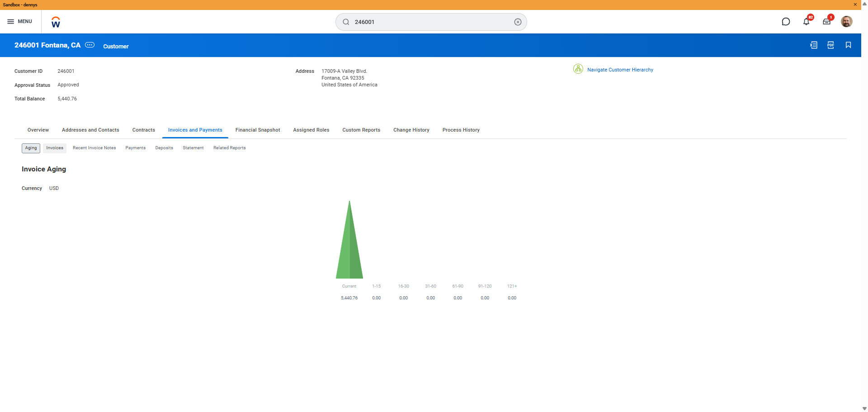Open the main MENU hamburger

19,22
